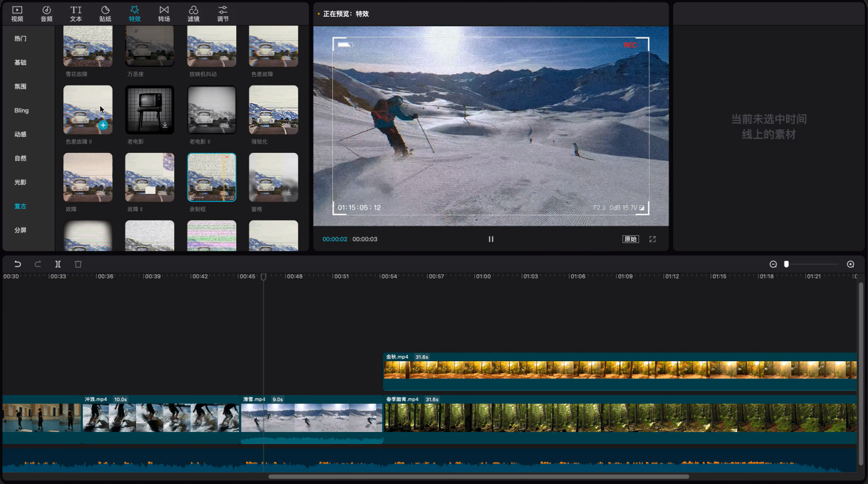868x484 pixels.
Task: Add 色差故障 II effect with plus button
Action: click(x=103, y=125)
